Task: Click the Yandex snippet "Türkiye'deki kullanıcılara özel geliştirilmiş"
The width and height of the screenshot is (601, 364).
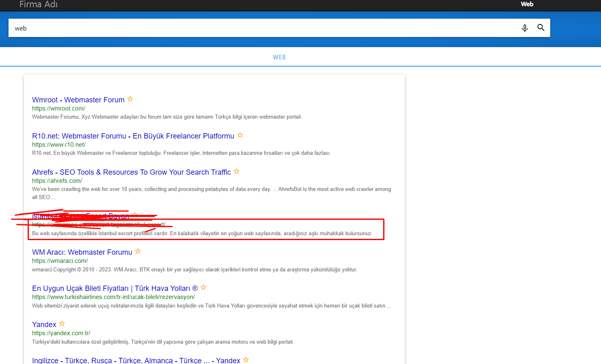Action: tap(163, 342)
